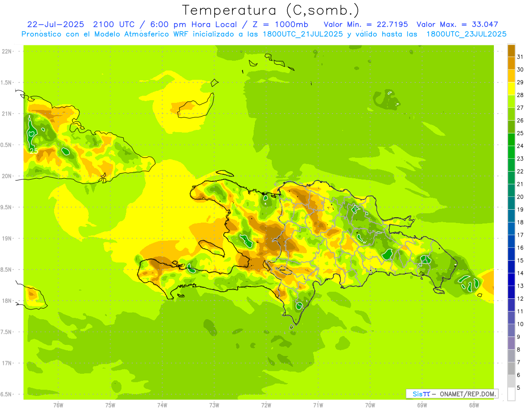Click the '25' contour label over Cuba
The height and width of the screenshot is (411, 532).
tap(34, 151)
